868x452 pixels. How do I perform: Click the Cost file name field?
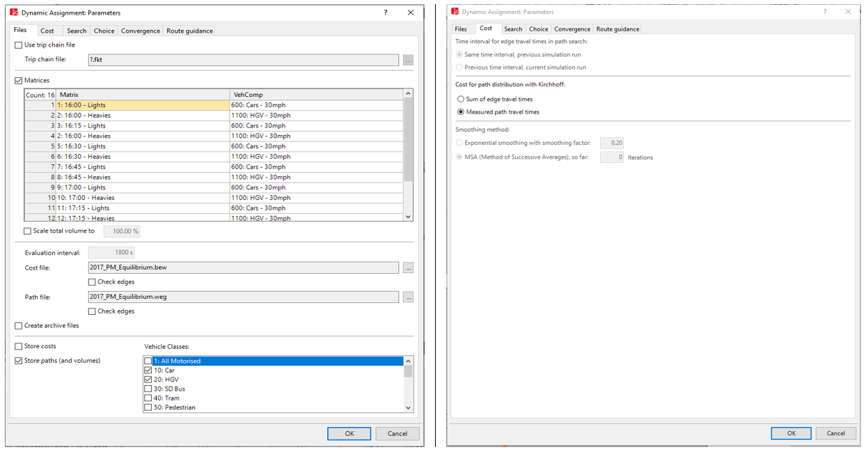tap(243, 267)
